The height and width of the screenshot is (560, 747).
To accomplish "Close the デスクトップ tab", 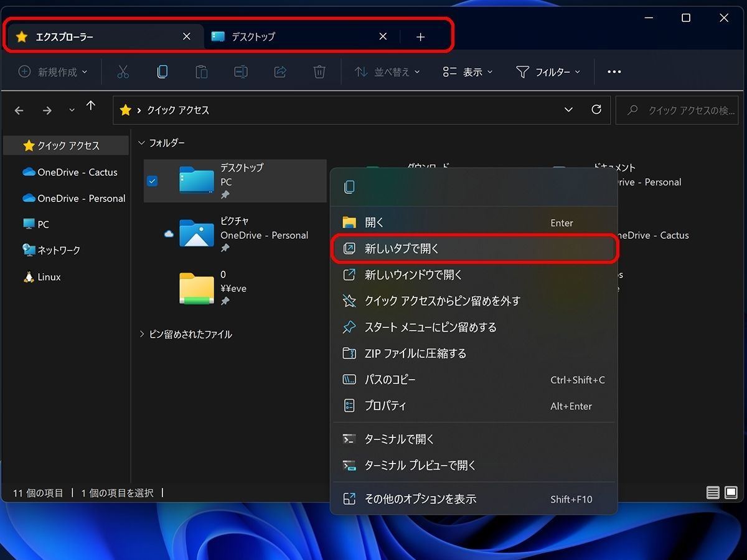I will click(x=383, y=37).
